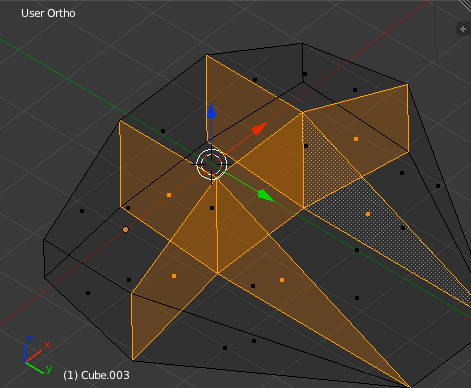Select the lowest black face dot near the bottom edge
Screen dimensions: 471x388
click(225, 348)
